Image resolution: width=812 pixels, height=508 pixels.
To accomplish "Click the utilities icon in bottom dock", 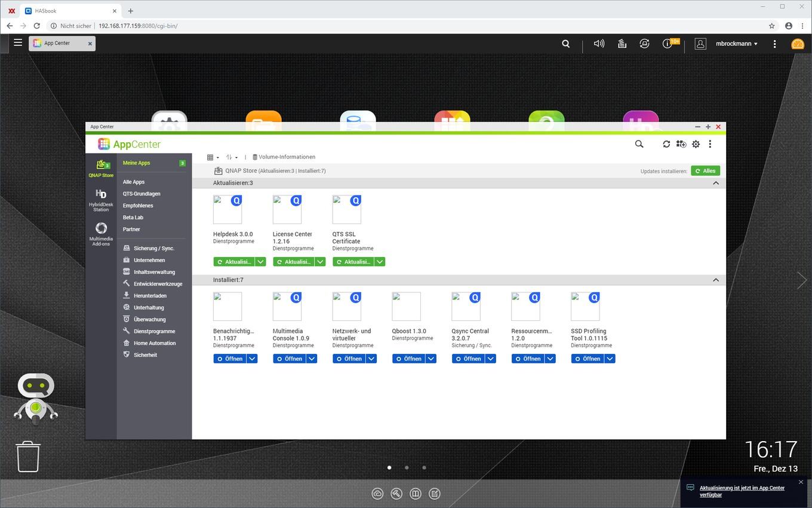I will tap(396, 494).
